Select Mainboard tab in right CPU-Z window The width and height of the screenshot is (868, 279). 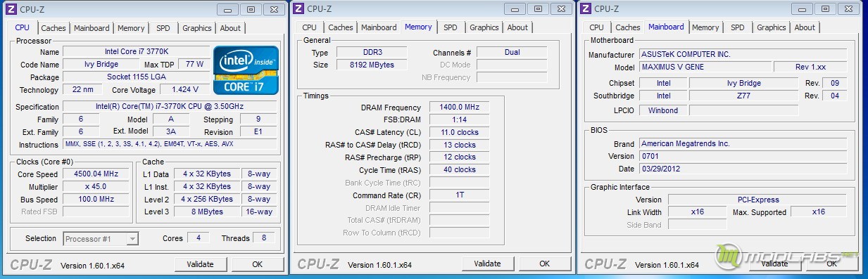pos(666,27)
